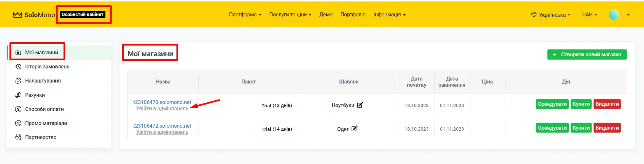Screen dimensions: 644x164
Task: Open the t23106470.solomono.net store link
Action: [x=162, y=102]
